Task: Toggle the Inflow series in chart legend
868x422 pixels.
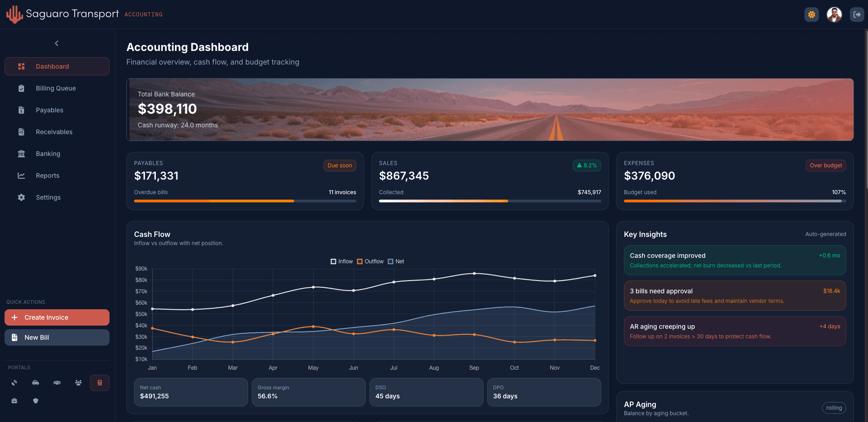Action: click(342, 261)
